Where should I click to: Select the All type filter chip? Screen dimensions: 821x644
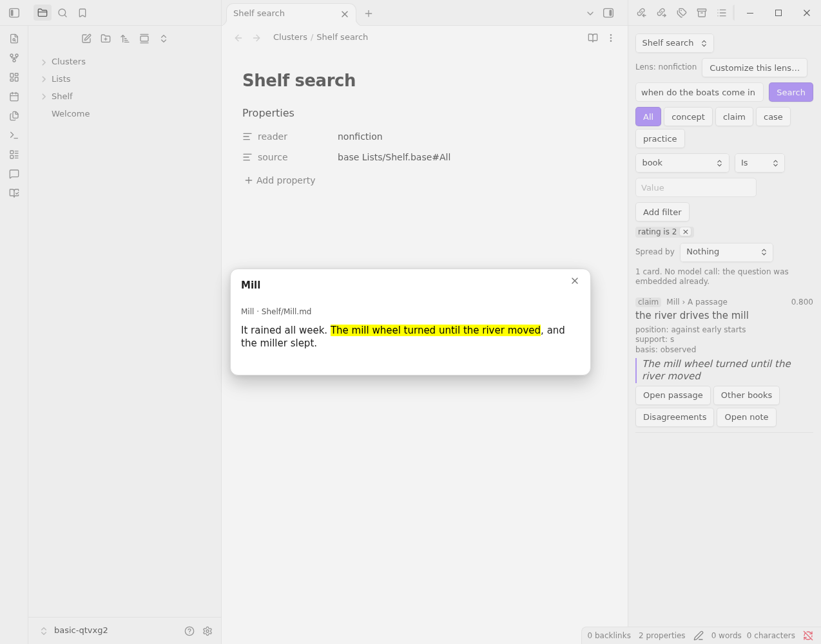click(648, 117)
